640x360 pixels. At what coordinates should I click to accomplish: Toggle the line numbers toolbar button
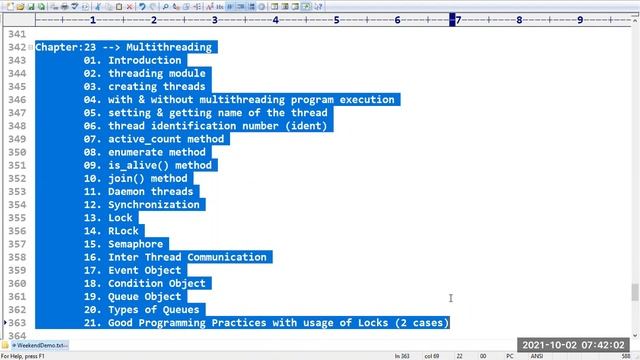[x=251, y=7]
